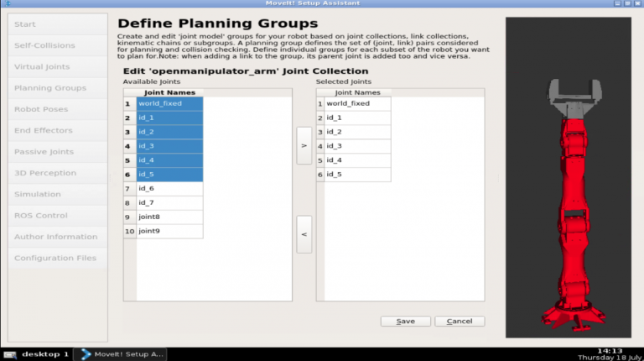
Task: Click the MoveIt window title bar icon
Action: pyautogui.click(x=8, y=3)
